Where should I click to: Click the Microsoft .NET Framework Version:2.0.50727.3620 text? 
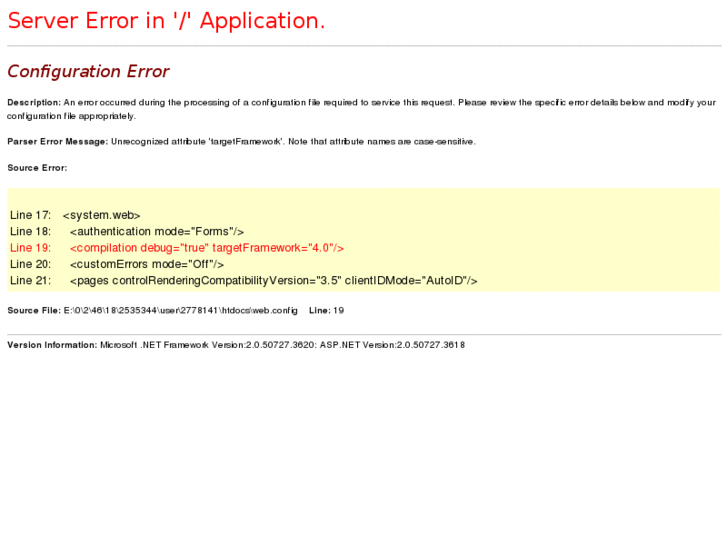[208, 345]
